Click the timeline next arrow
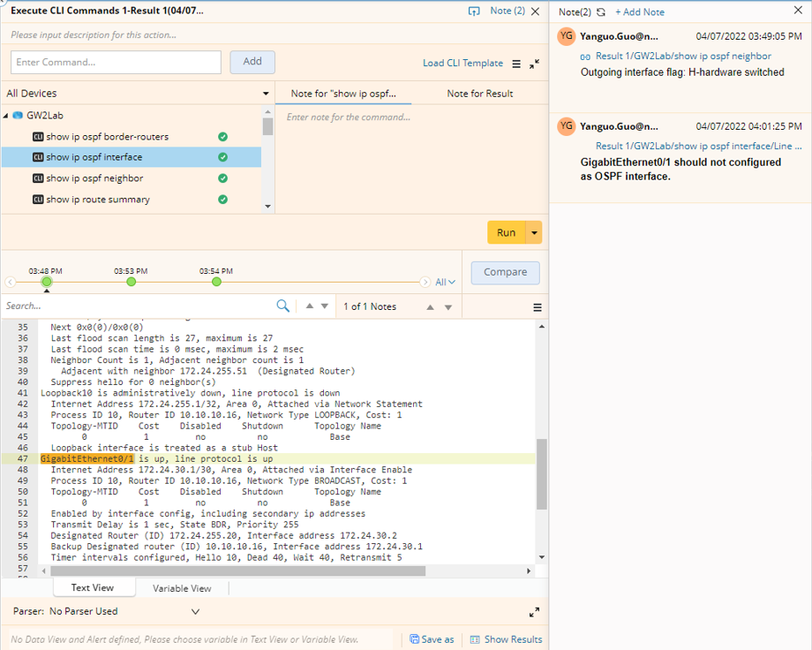The image size is (812, 650). [x=425, y=282]
